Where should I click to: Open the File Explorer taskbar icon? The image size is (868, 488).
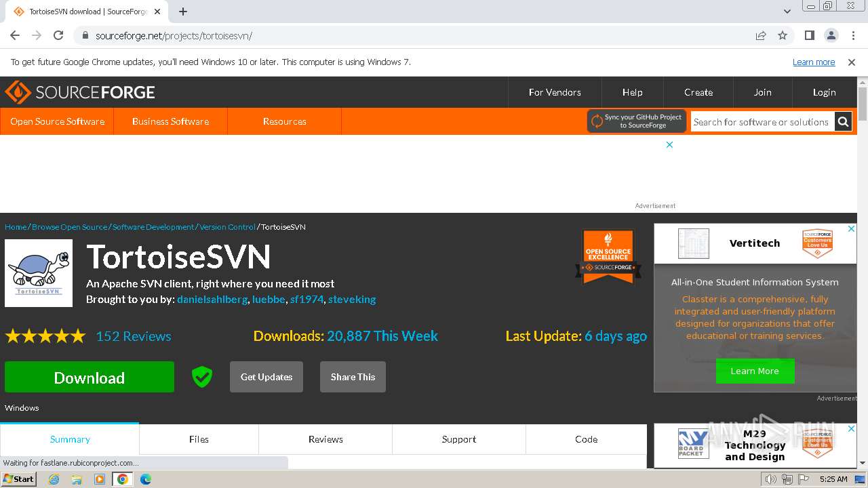click(x=77, y=479)
